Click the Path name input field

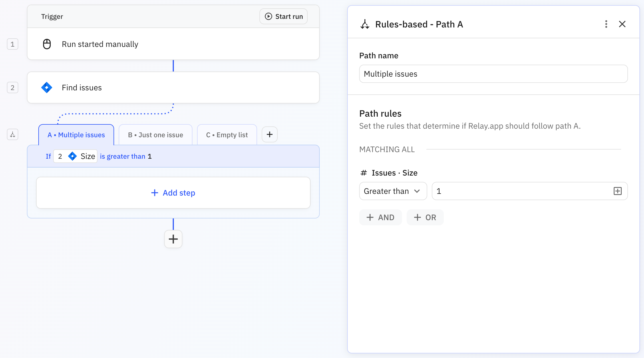click(x=493, y=74)
